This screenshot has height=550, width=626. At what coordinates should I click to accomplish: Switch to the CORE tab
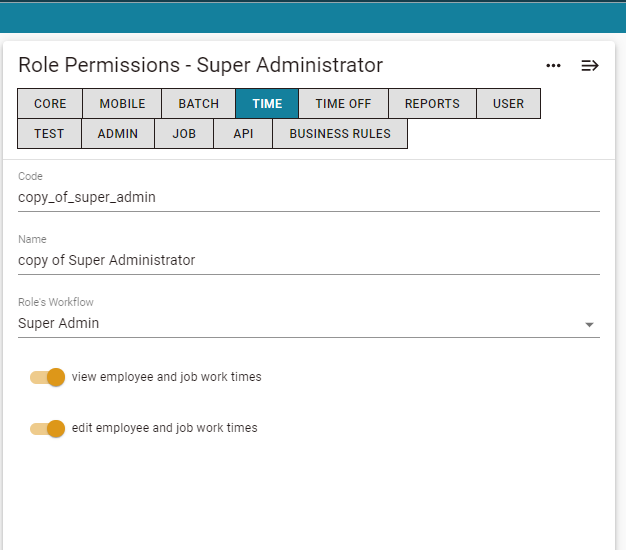point(50,103)
